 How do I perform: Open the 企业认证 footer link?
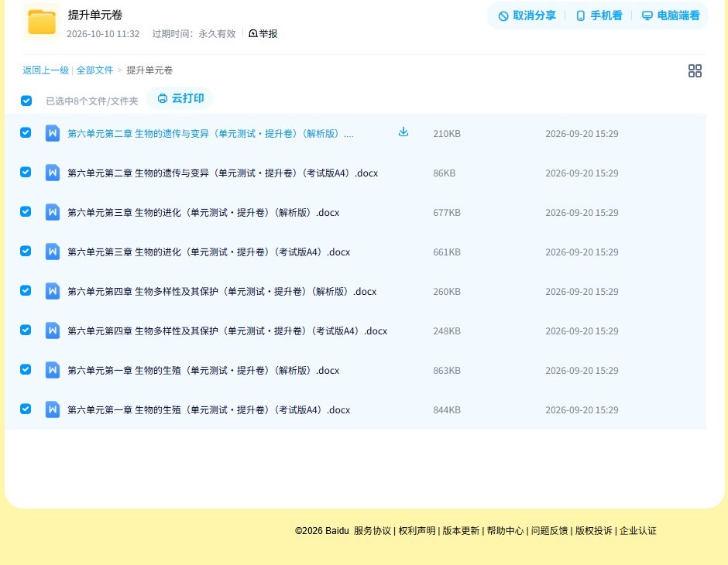pos(638,531)
